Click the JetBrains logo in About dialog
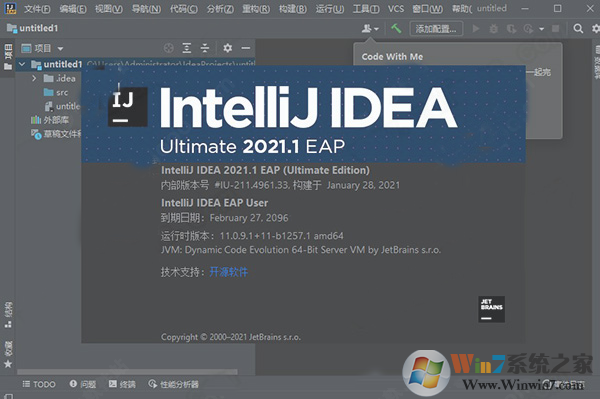Image resolution: width=600 pixels, height=399 pixels. [x=491, y=309]
